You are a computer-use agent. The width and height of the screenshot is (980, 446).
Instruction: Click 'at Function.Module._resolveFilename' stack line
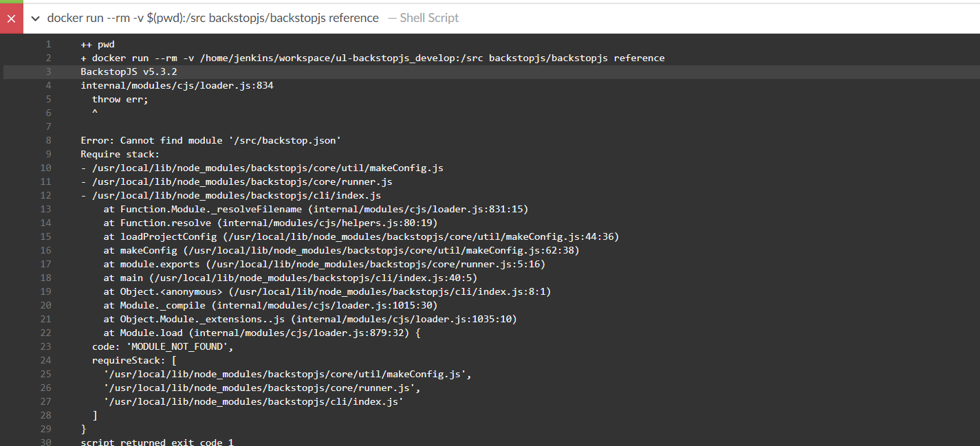(316, 209)
